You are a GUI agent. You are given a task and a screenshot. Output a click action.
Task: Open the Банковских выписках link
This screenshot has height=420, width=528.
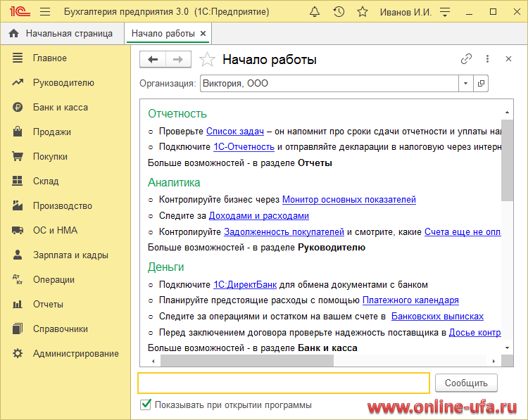[437, 316]
